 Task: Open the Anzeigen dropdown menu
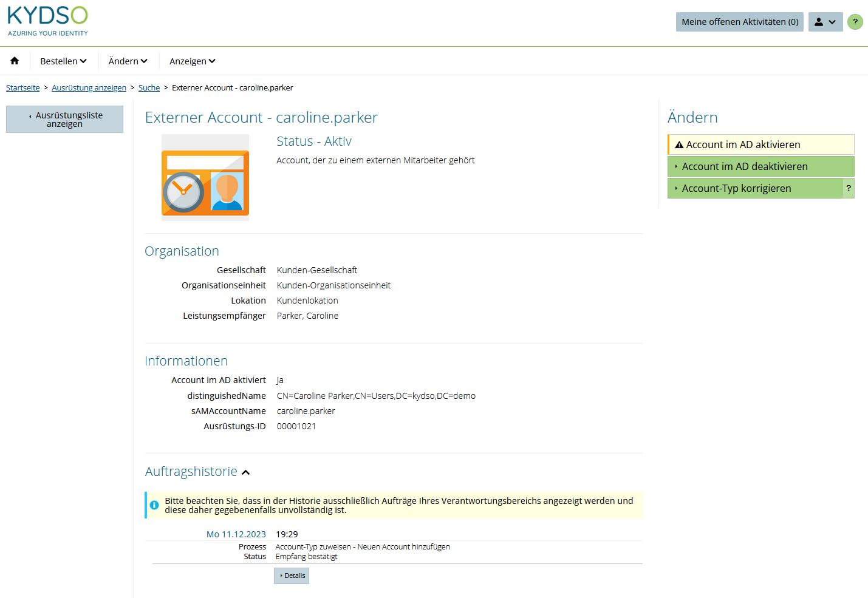pyautogui.click(x=192, y=61)
